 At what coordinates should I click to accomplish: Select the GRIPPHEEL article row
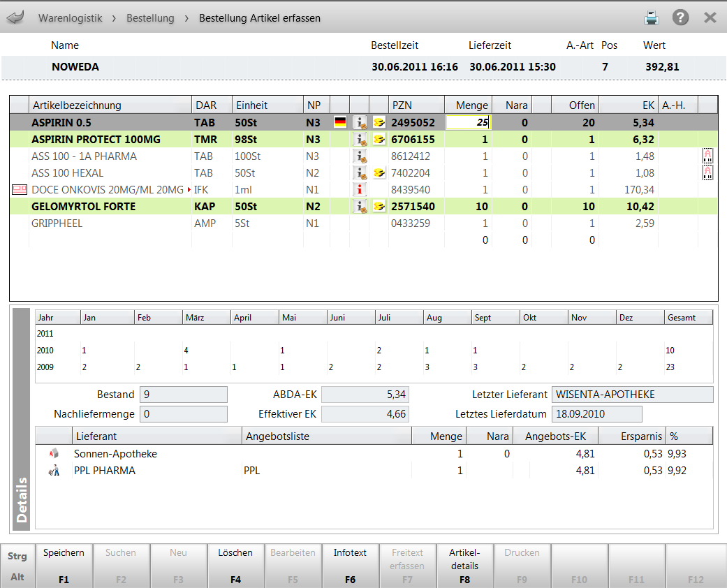[x=363, y=223]
